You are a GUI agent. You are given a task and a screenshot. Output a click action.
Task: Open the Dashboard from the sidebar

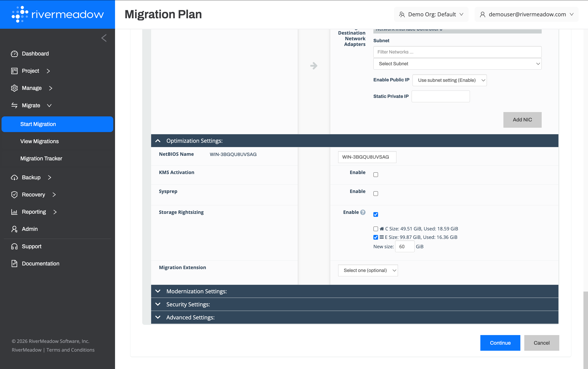(35, 54)
